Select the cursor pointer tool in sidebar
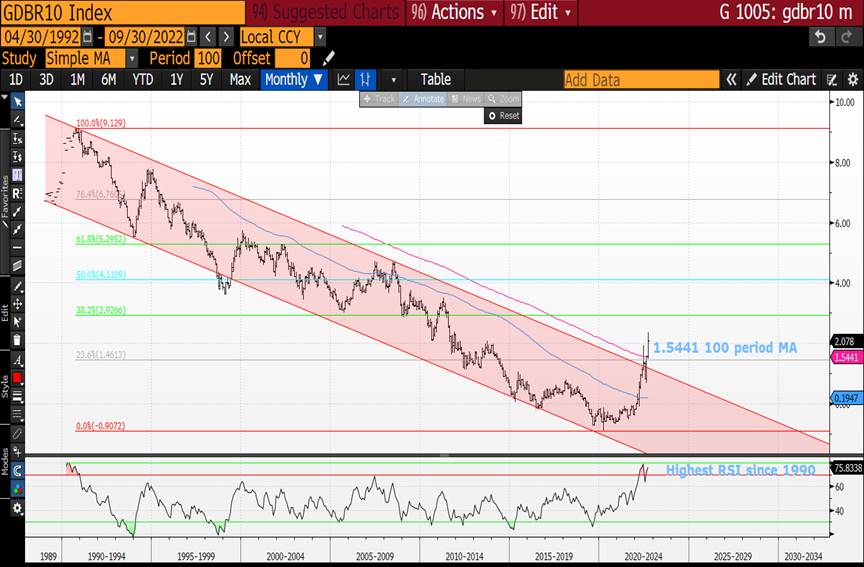Screen dimensions: 864x567 click(16, 101)
